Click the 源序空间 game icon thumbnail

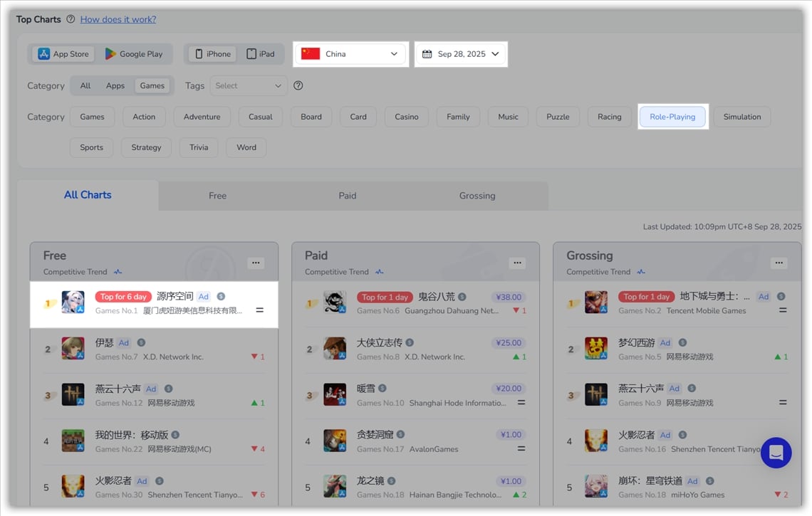(x=73, y=302)
